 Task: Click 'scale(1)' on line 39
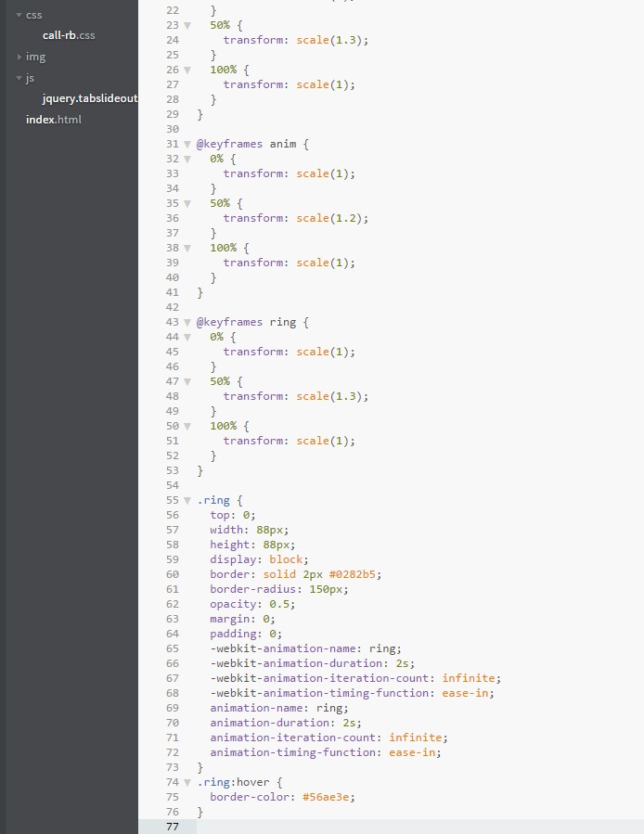pyautogui.click(x=323, y=263)
